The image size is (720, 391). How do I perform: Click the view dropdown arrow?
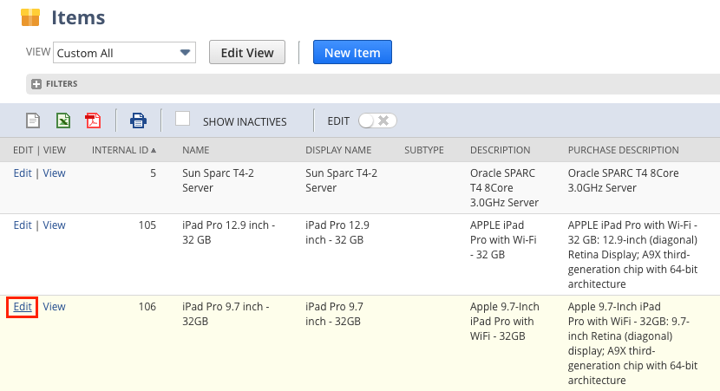[x=185, y=52]
